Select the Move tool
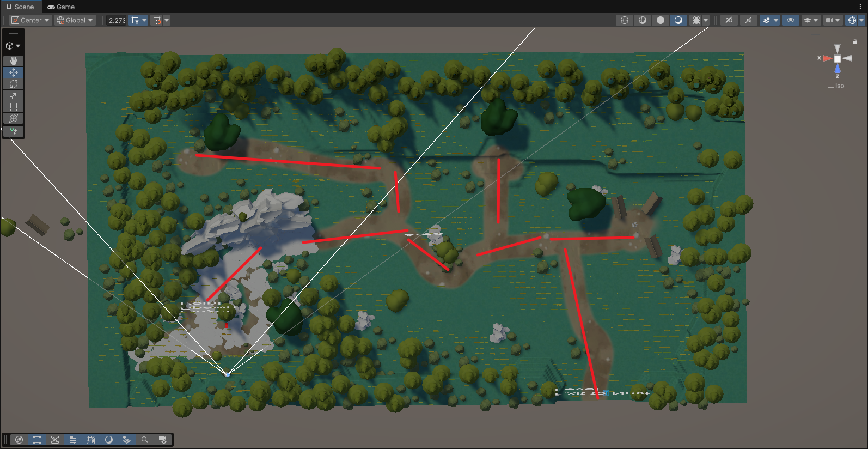This screenshot has width=868, height=449. tap(14, 72)
